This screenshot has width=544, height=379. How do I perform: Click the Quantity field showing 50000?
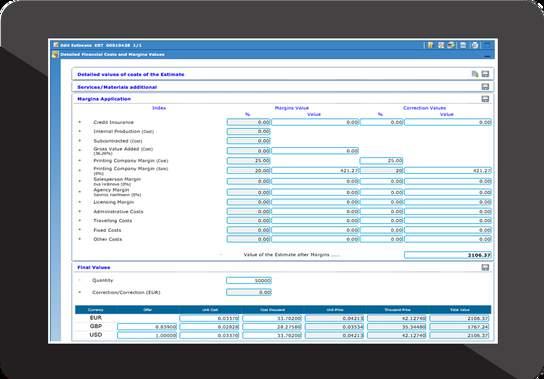click(x=249, y=280)
